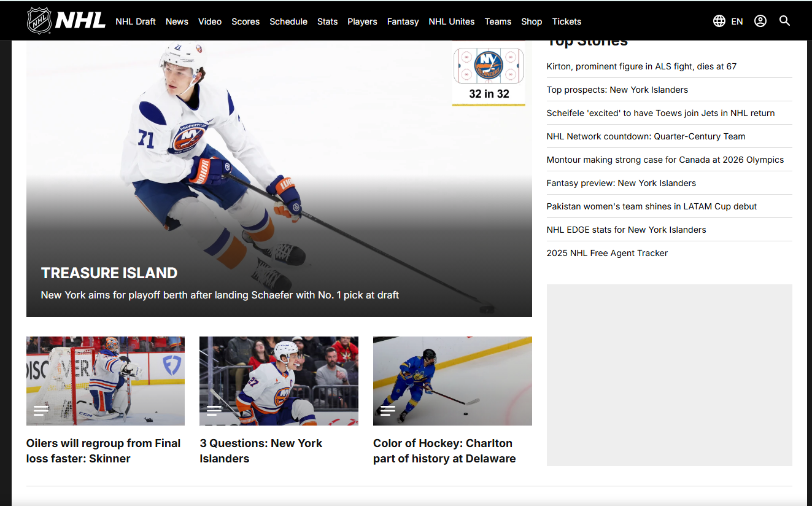
Task: Open Montour Canada 2026 Olympics story
Action: pos(665,160)
